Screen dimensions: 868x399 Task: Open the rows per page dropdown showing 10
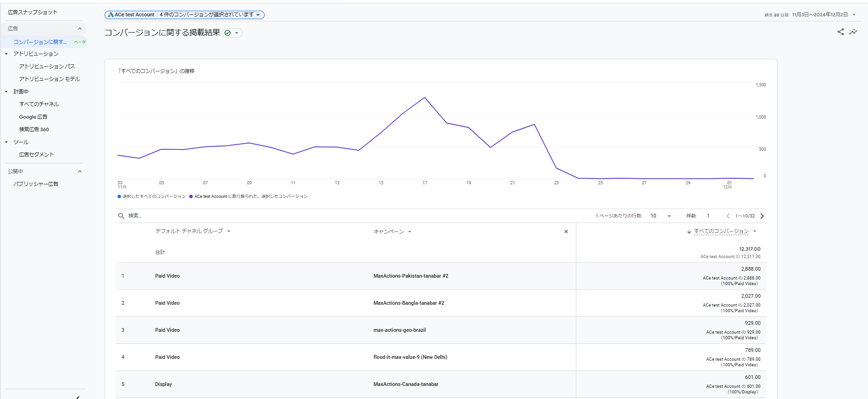pos(660,216)
